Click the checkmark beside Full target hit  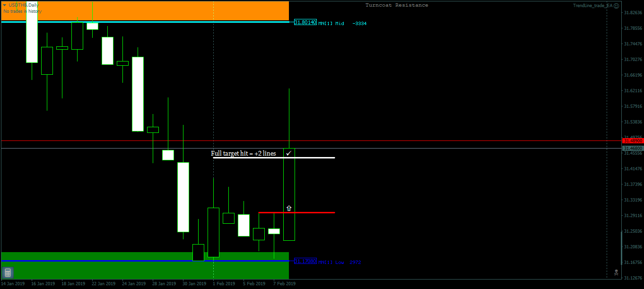pyautogui.click(x=289, y=153)
